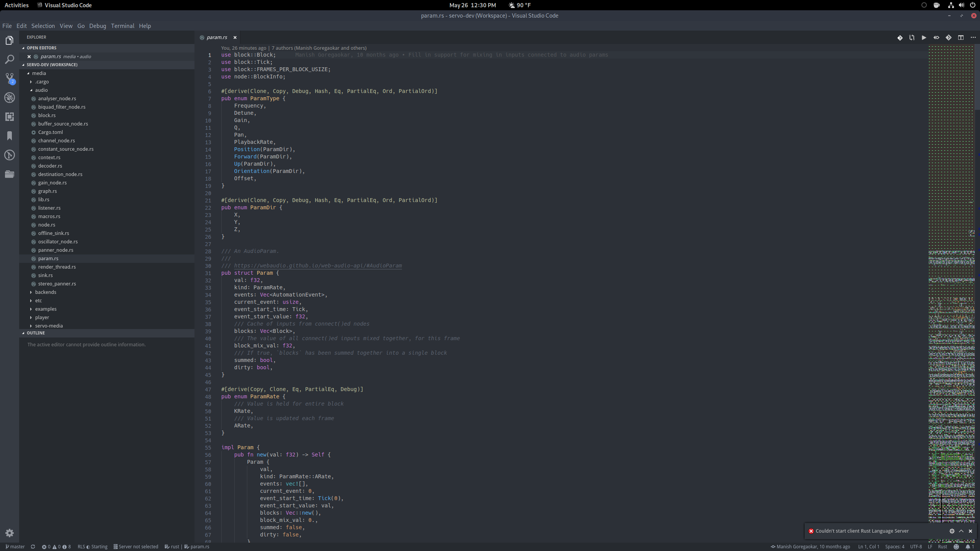Toggle notifications bell in status bar

[970, 547]
